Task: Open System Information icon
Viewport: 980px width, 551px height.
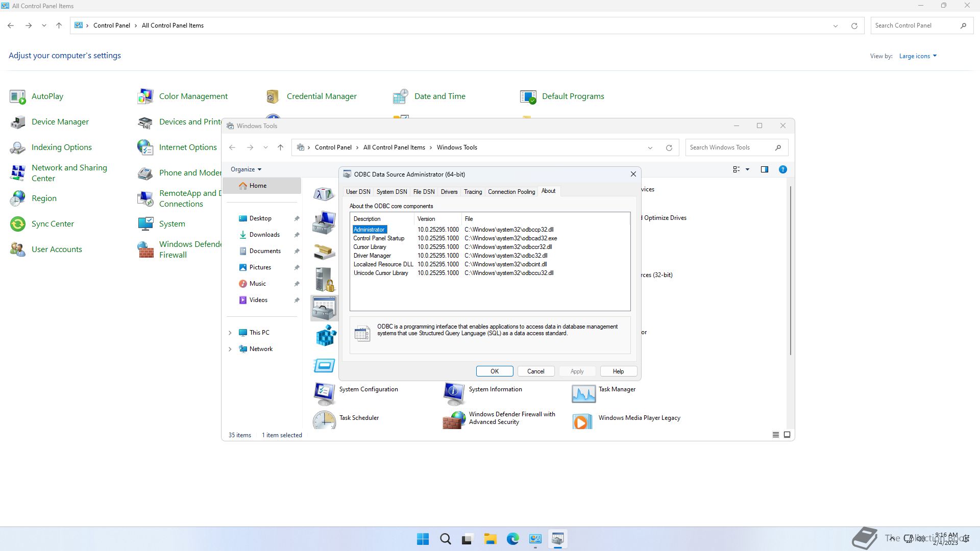Action: (x=454, y=393)
